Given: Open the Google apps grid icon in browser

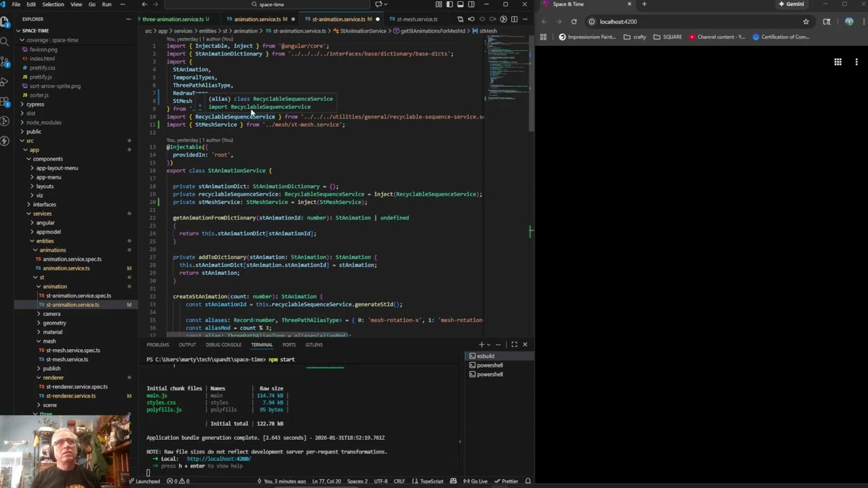Looking at the screenshot, I should click(x=838, y=62).
